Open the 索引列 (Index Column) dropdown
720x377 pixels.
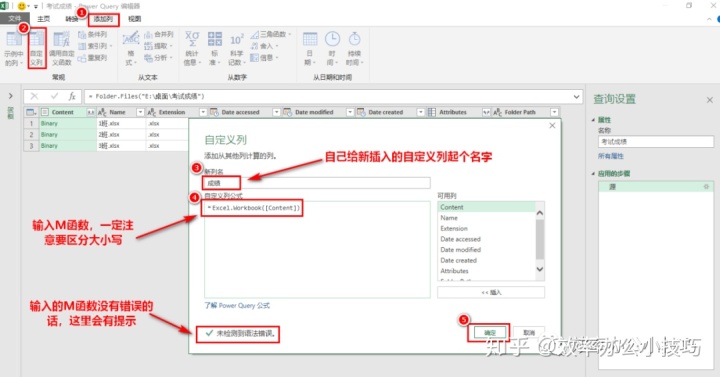coord(95,46)
